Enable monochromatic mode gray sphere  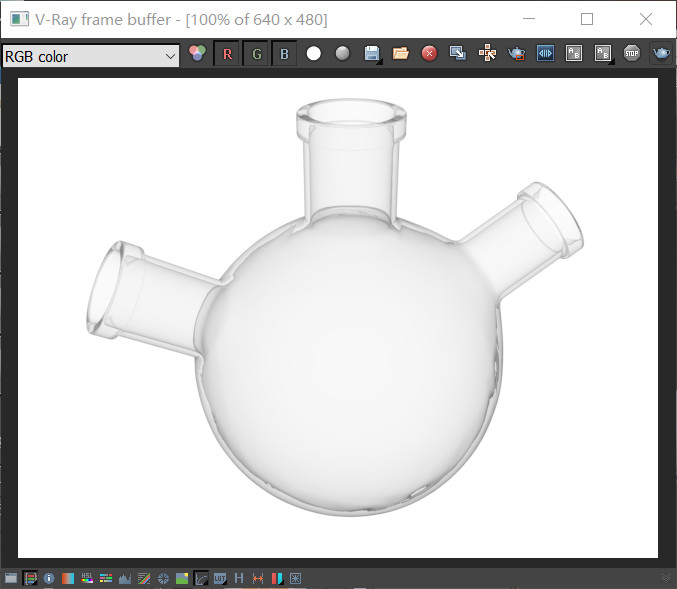click(342, 54)
